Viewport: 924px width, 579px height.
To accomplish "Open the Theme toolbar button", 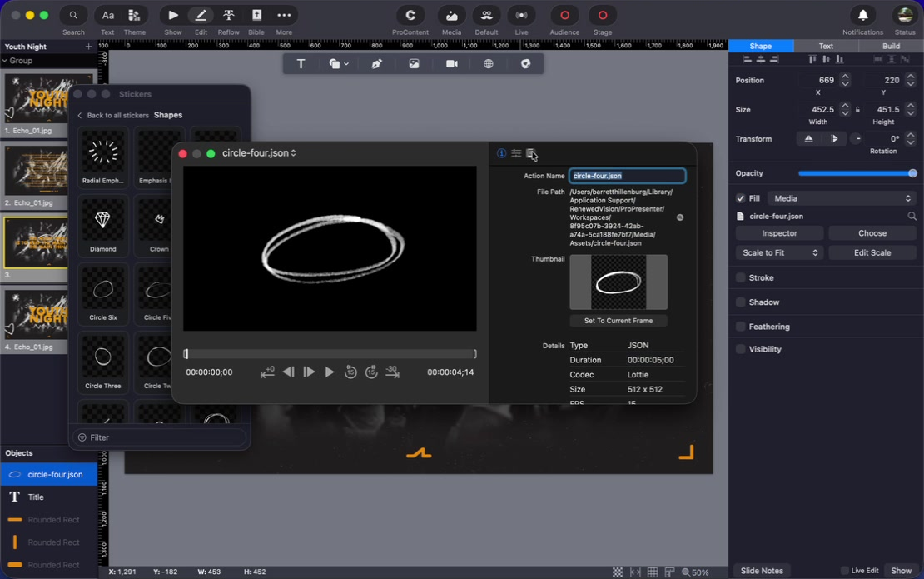I will pyautogui.click(x=134, y=15).
